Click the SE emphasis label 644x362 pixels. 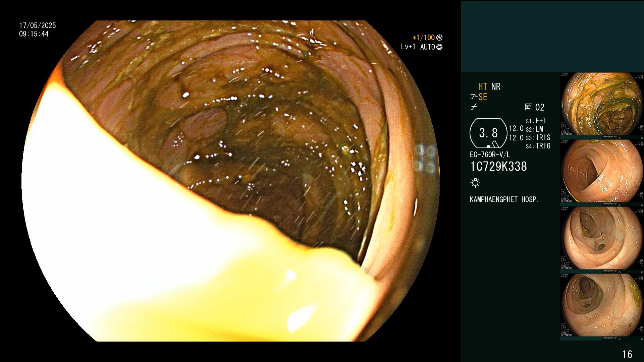[483, 97]
